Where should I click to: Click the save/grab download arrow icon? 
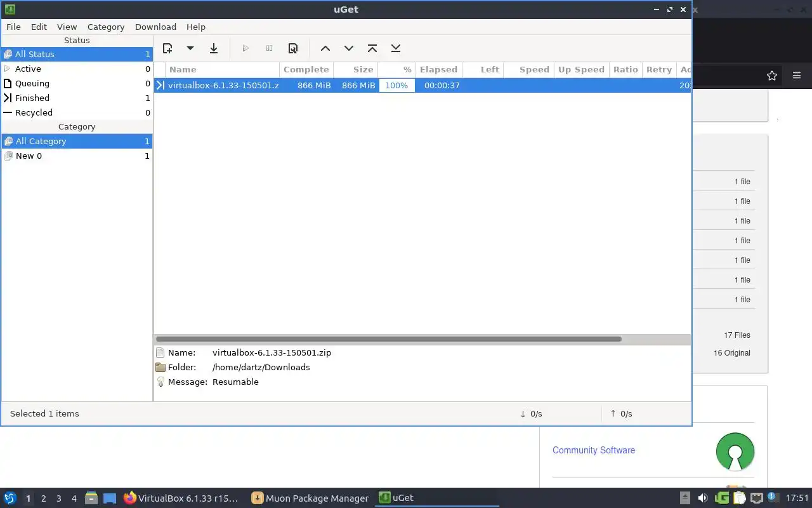(214, 48)
